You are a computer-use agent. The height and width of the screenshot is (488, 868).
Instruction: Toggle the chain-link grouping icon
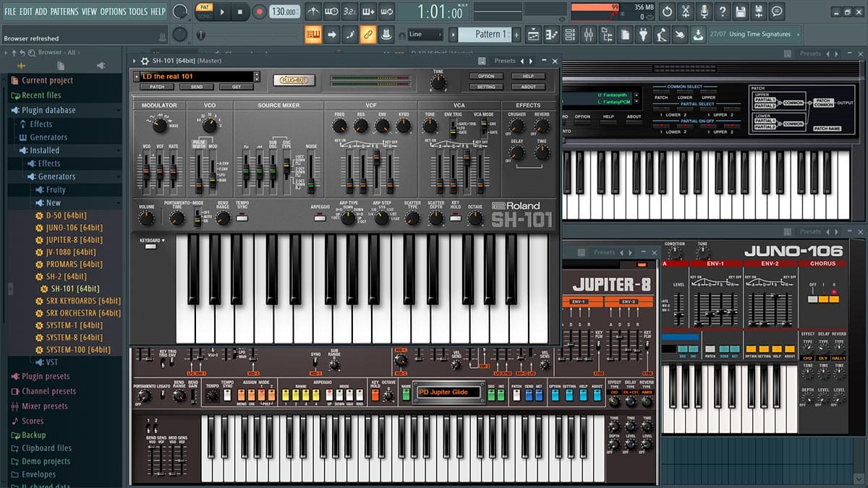tap(368, 34)
